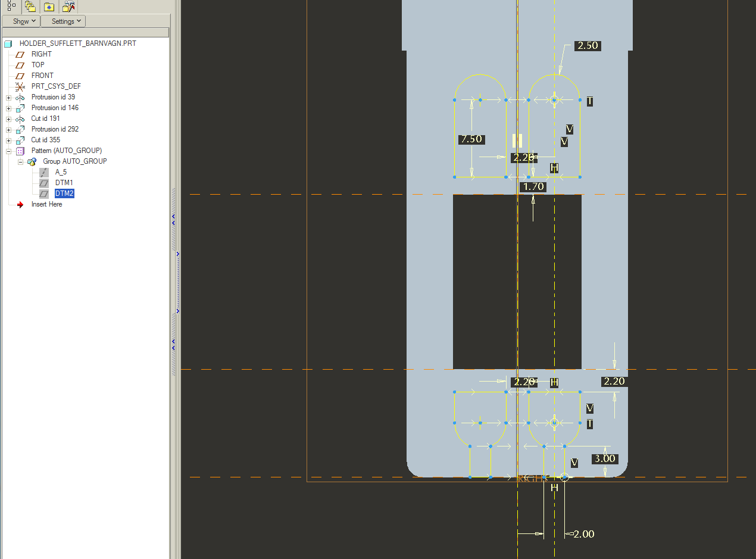Switch to the Folder Browser tab
This screenshot has width=756, height=559.
(30, 7)
